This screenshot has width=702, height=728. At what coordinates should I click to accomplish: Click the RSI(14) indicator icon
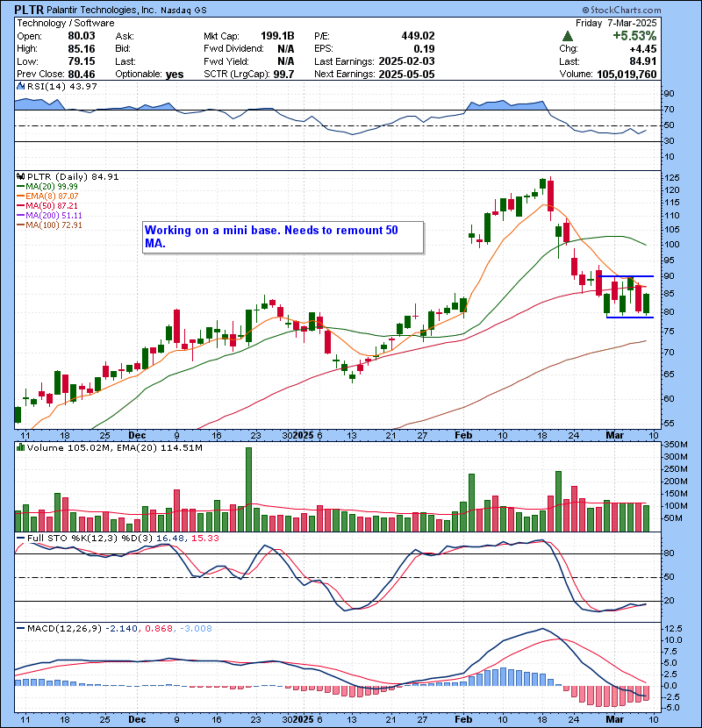click(x=20, y=86)
